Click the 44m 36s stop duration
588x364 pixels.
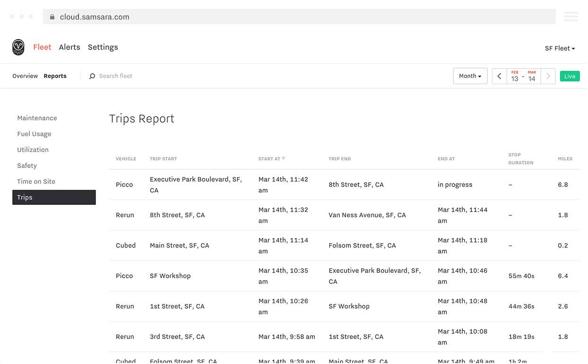[521, 306]
